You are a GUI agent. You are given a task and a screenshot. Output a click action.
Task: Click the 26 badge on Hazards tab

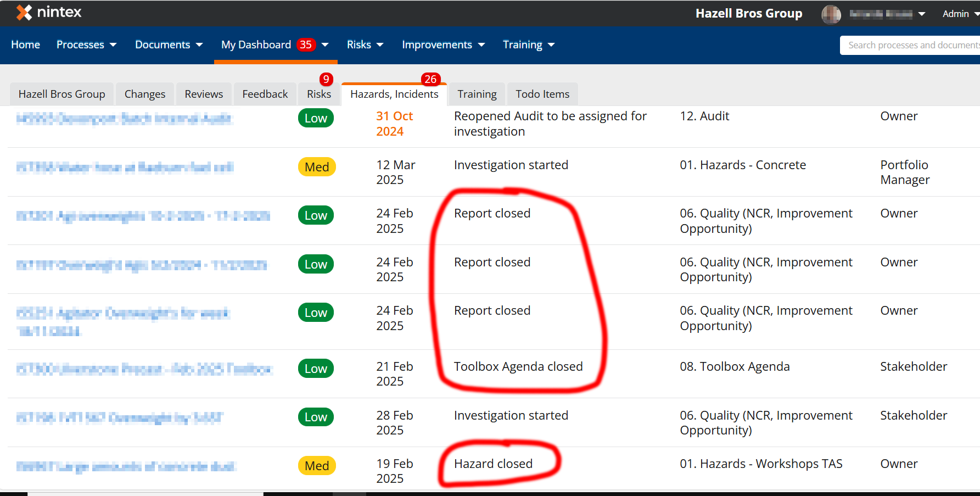click(430, 79)
